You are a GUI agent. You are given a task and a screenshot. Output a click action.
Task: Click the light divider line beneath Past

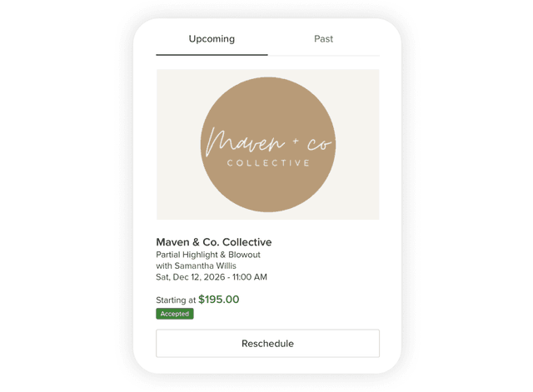click(x=324, y=55)
